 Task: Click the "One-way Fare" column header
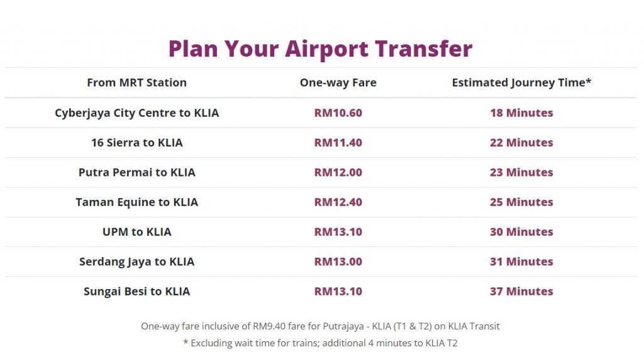pos(338,82)
